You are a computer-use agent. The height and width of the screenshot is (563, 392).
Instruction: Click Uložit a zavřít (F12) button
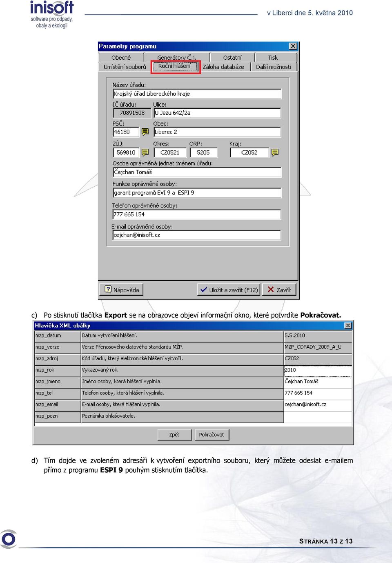pyautogui.click(x=229, y=290)
